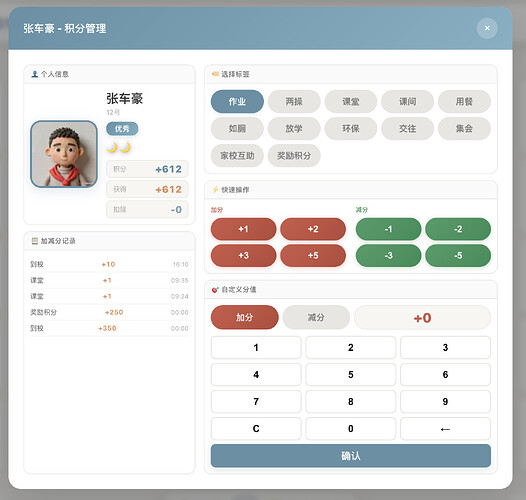The height and width of the screenshot is (500, 526).
Task: Click the person icon beside 个人信息
Action: tap(34, 74)
